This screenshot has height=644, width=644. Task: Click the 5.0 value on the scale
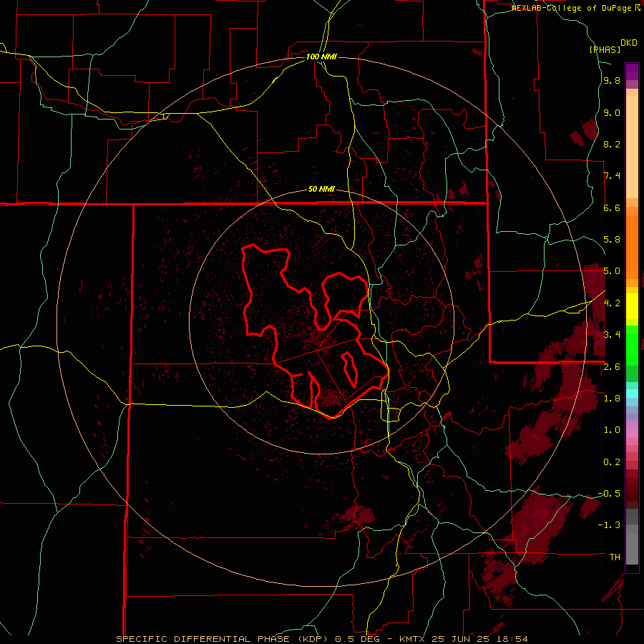click(612, 271)
